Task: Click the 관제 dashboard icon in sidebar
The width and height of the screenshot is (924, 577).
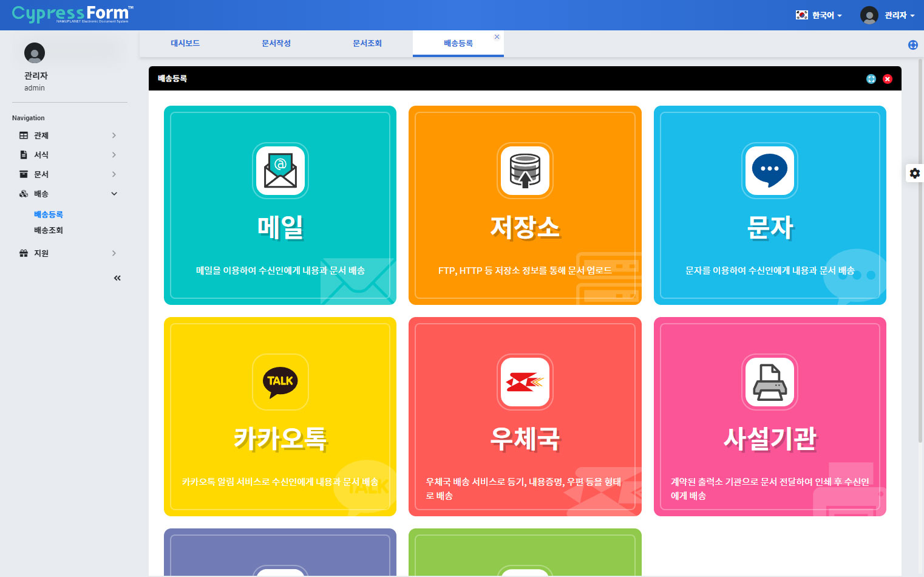Action: coord(24,135)
